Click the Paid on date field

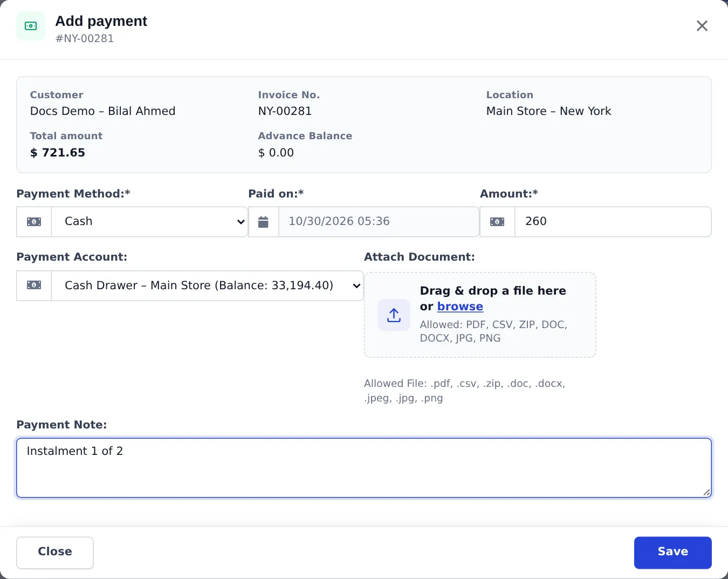click(379, 222)
